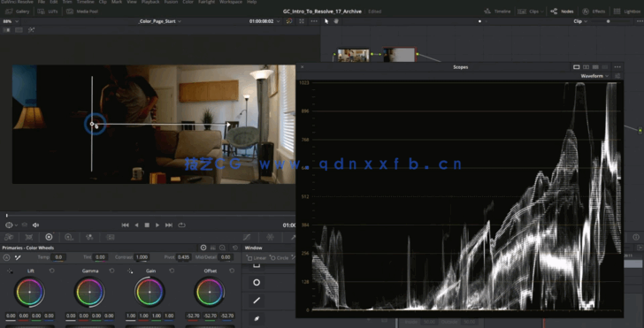Open the Curves palette
The width and height of the screenshot is (644, 328).
(247, 237)
